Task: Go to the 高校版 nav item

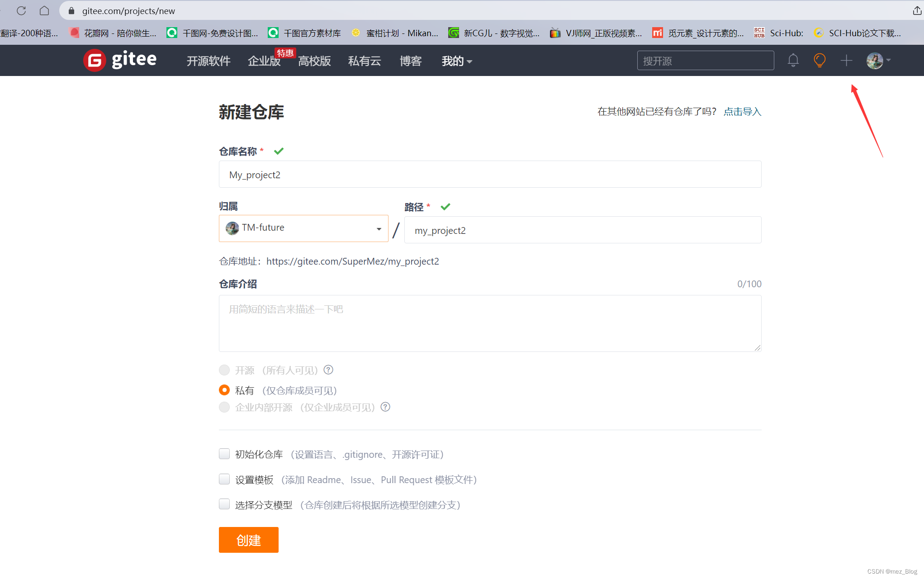Action: click(314, 61)
